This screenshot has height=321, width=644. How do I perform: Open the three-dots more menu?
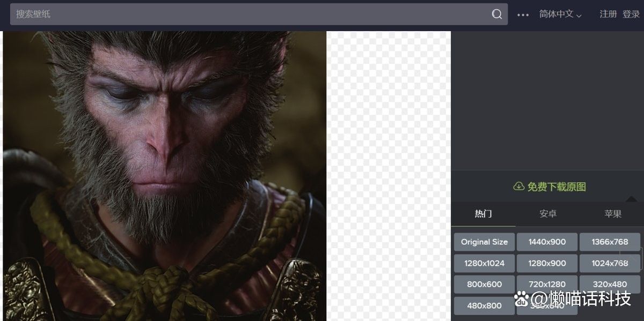tap(523, 15)
